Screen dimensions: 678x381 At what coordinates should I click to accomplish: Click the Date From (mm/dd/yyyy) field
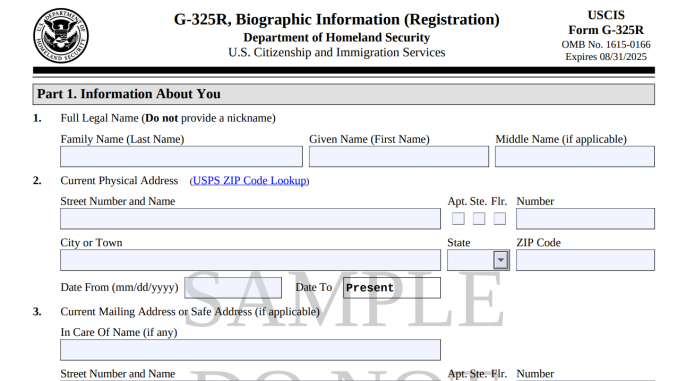click(233, 288)
